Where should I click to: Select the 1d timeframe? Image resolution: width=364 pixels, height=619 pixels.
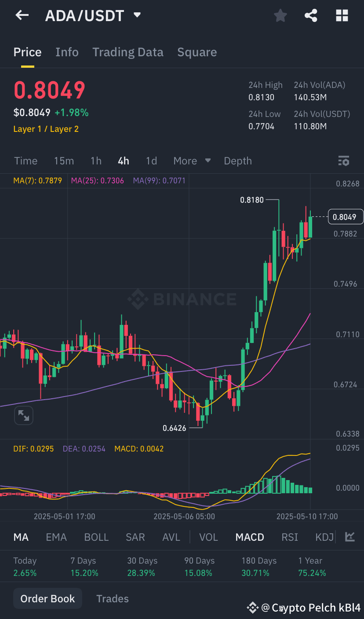click(x=151, y=161)
